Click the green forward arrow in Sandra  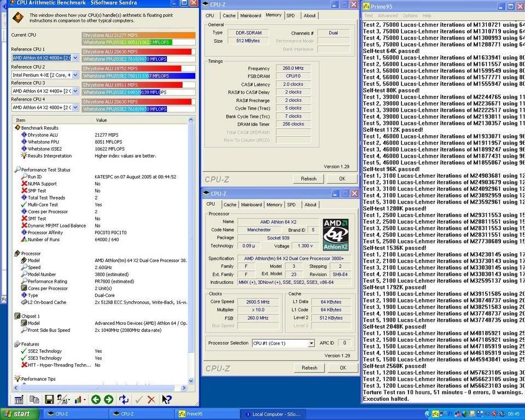[x=108, y=399]
